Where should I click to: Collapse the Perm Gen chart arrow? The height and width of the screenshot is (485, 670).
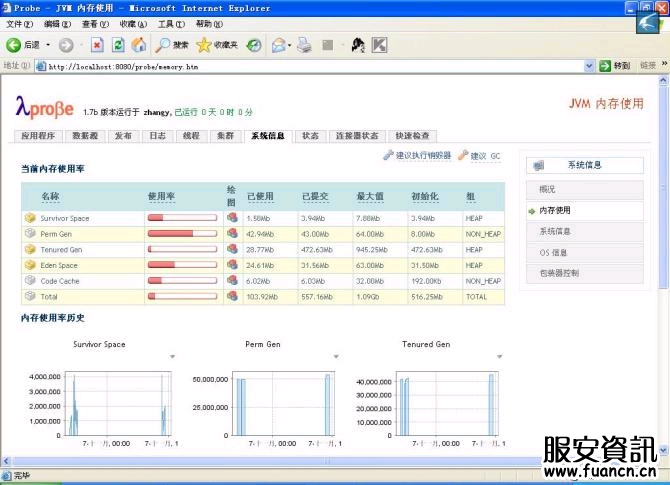[336, 356]
